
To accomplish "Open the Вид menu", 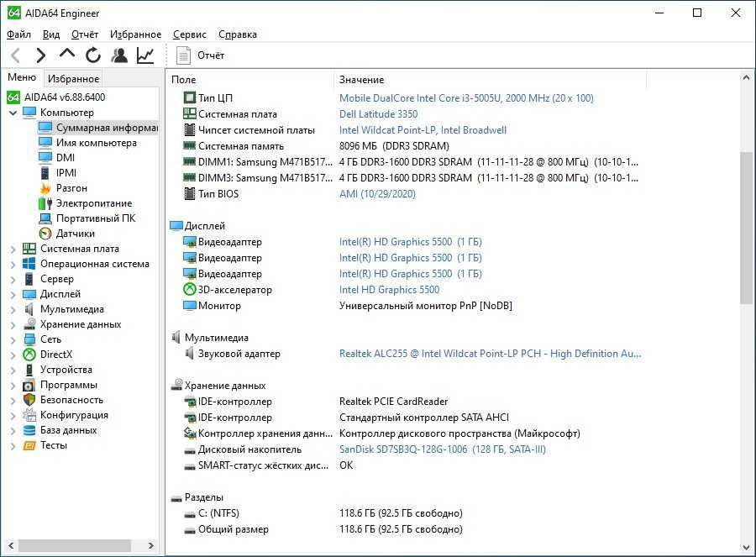I will click(x=51, y=34).
